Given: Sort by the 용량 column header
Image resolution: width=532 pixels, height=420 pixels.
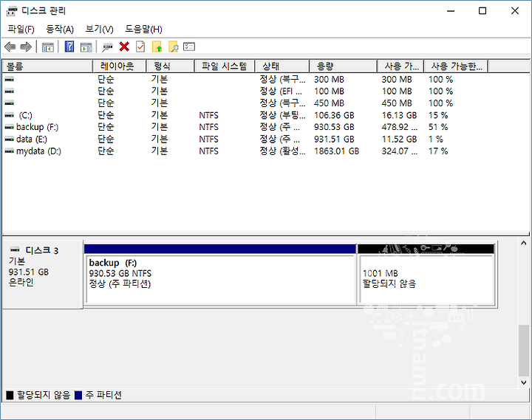Looking at the screenshot, I should click(x=343, y=66).
